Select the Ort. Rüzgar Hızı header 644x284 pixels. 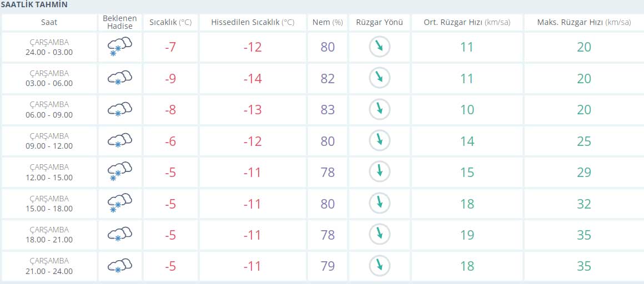click(x=467, y=22)
